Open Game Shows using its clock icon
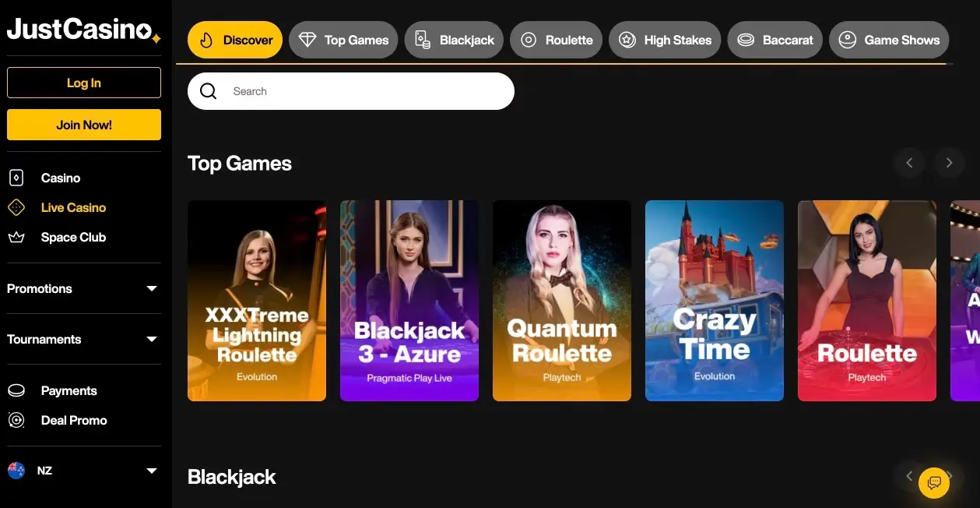The image size is (980, 508). 848,39
